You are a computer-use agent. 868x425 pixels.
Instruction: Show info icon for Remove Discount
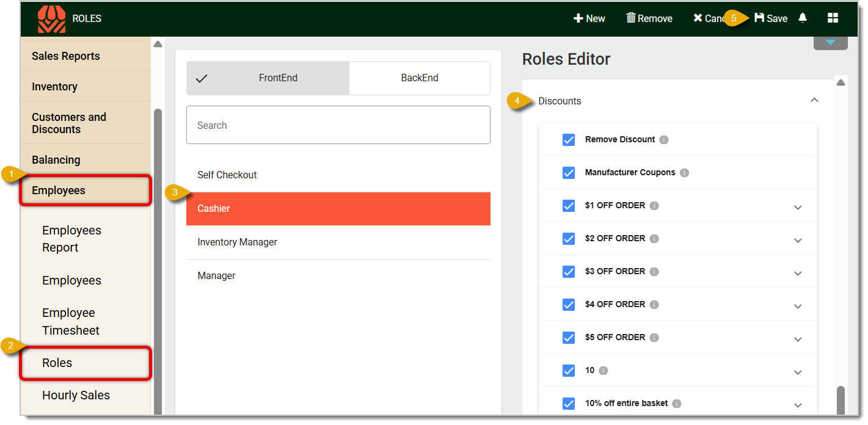664,140
